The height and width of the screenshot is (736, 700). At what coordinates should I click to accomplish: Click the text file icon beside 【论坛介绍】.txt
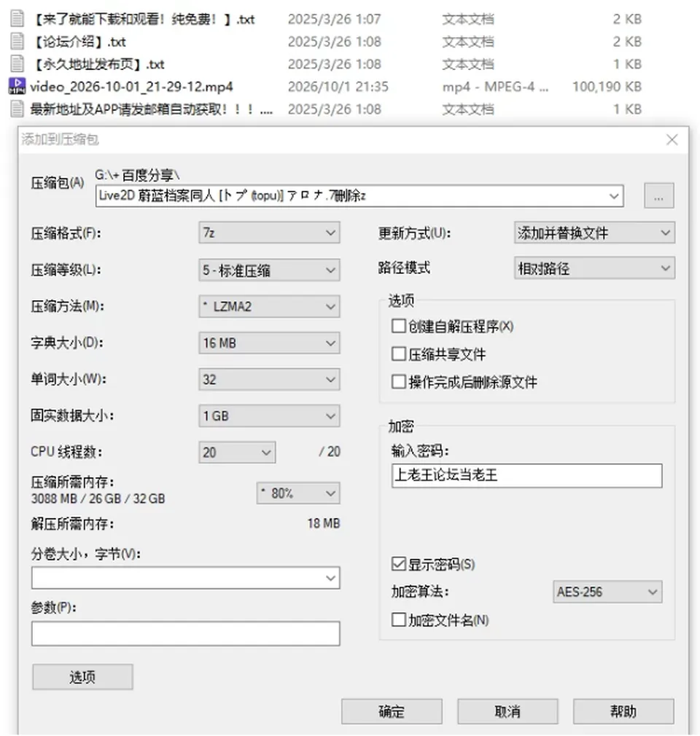[17, 42]
